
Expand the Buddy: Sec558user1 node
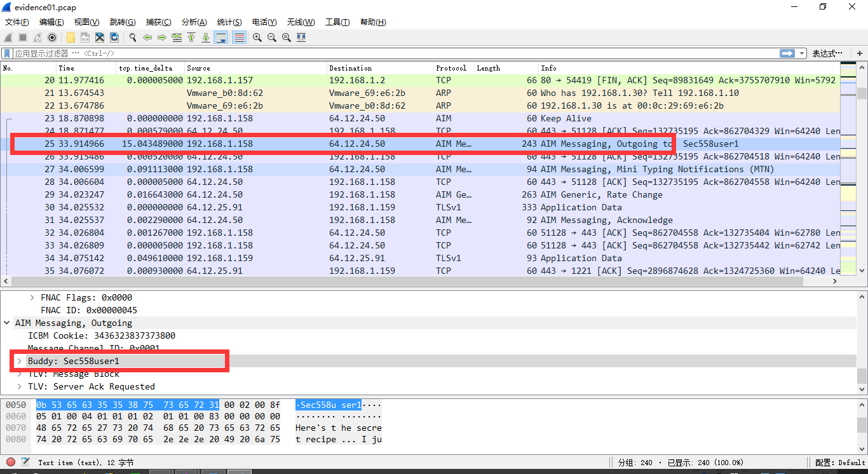[20, 361]
